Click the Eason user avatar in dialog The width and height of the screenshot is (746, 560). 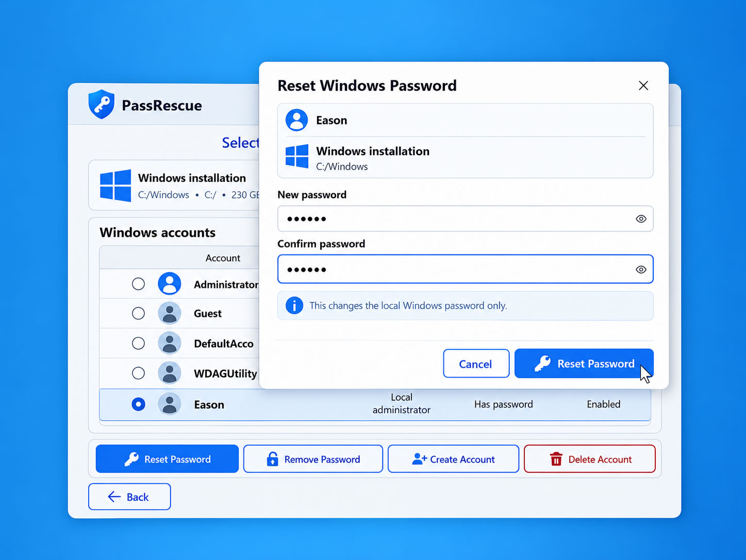[297, 120]
